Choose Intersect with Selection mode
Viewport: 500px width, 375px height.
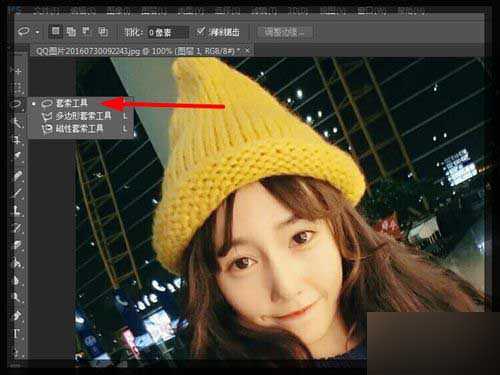pyautogui.click(x=103, y=31)
